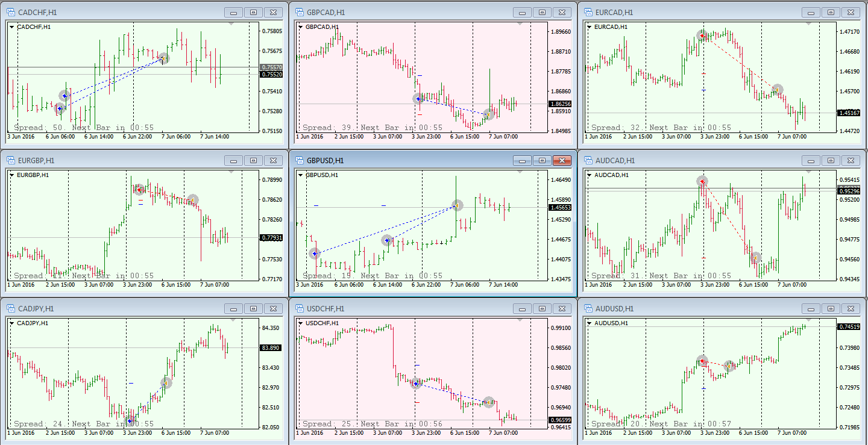Click 'Spread: 39' text in GBPCAD chart
Screen dimensions: 868x445
[329, 128]
